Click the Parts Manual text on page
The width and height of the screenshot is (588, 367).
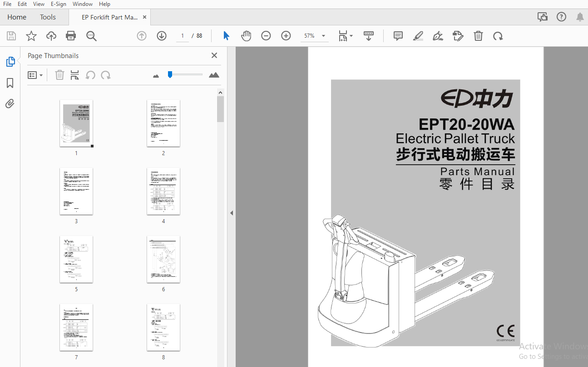coord(478,171)
